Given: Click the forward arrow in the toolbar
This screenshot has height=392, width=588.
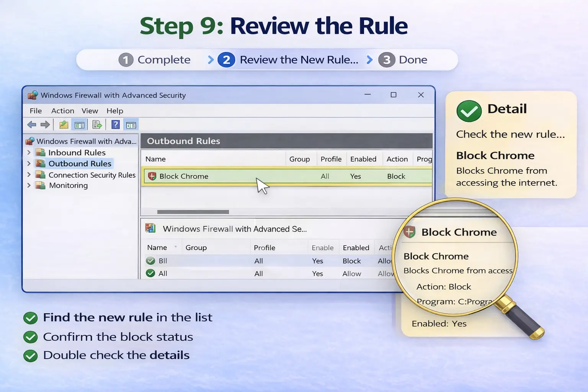Looking at the screenshot, I should [x=45, y=124].
